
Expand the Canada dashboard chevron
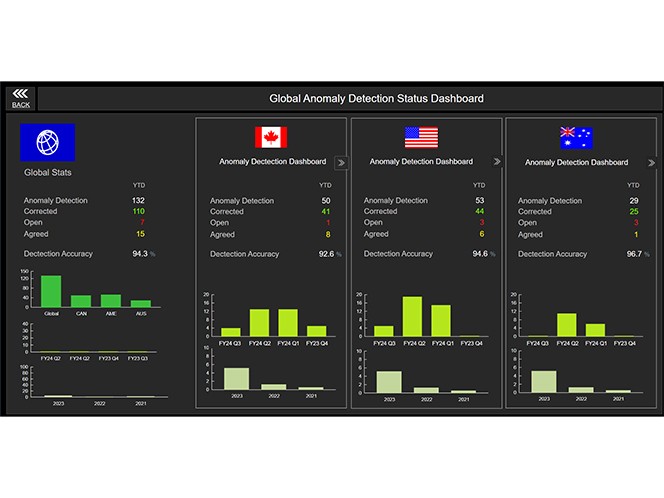click(340, 162)
